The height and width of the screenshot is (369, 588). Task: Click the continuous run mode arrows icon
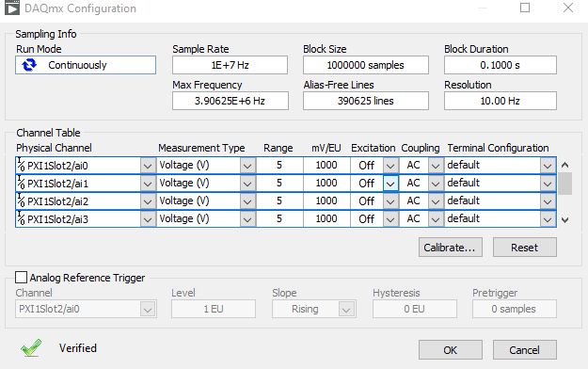coord(29,65)
